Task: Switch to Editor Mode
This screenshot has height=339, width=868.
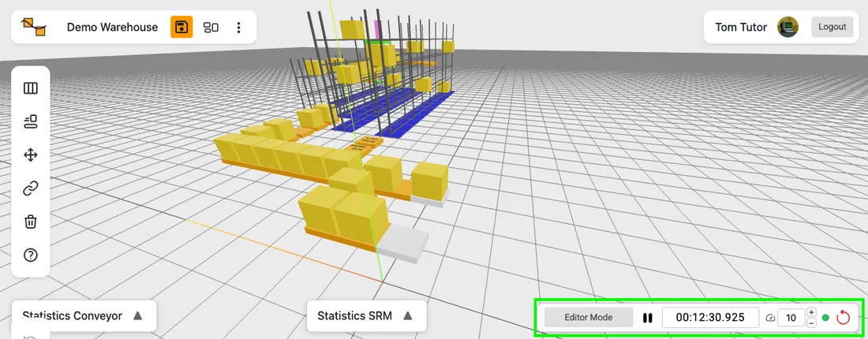Action: tap(589, 318)
